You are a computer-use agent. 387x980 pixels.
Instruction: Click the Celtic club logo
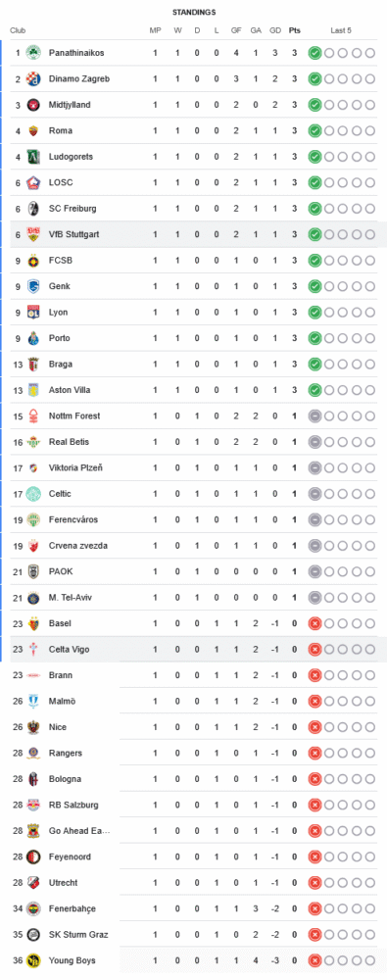(x=33, y=494)
